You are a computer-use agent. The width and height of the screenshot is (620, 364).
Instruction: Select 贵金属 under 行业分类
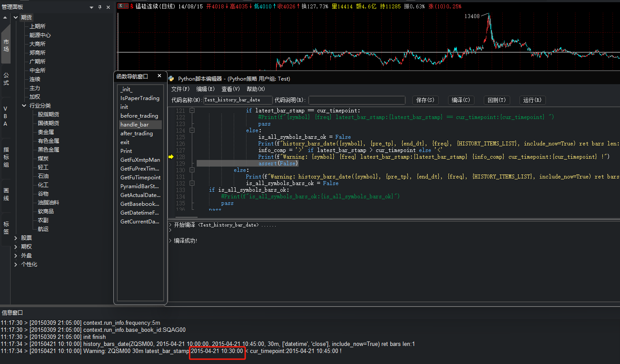46,132
